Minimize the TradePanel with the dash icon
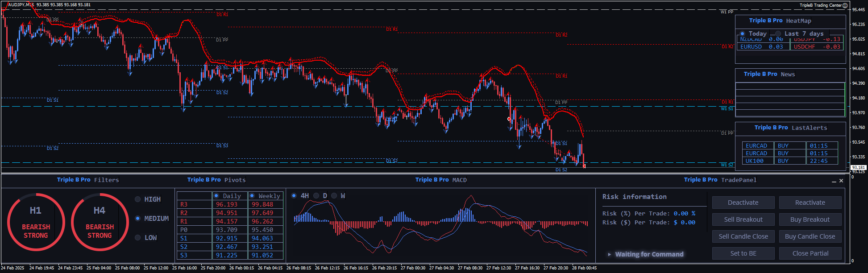868x273 pixels. [834, 181]
